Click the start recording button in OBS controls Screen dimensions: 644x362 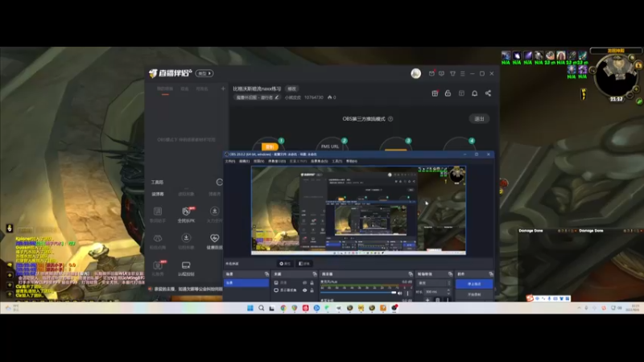coord(474,294)
